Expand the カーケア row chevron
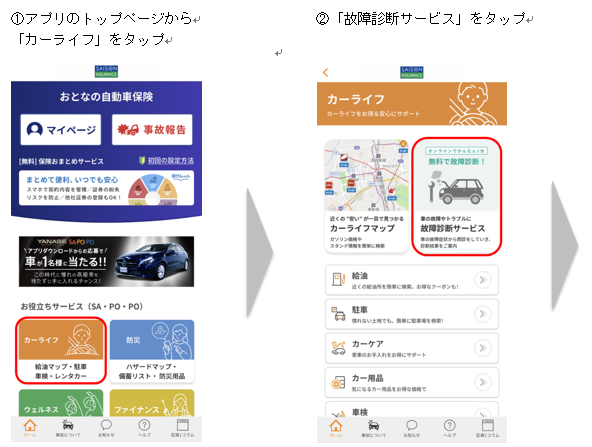 [483, 348]
